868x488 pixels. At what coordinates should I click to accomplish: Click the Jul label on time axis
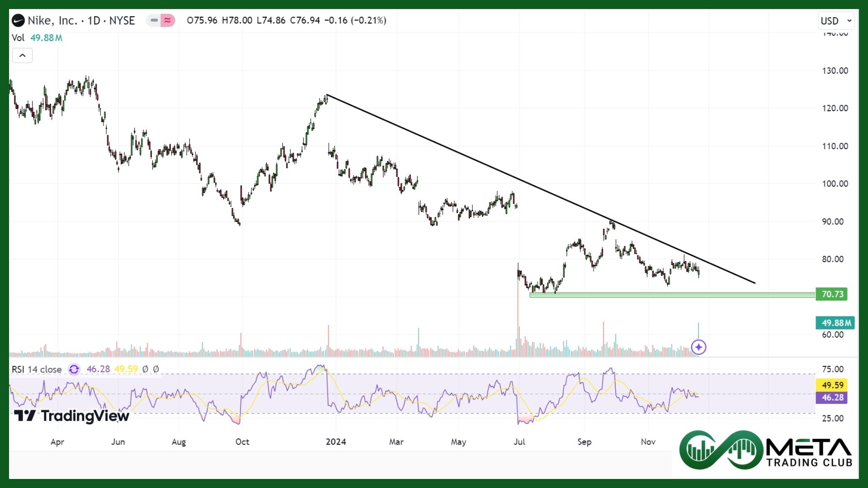519,442
